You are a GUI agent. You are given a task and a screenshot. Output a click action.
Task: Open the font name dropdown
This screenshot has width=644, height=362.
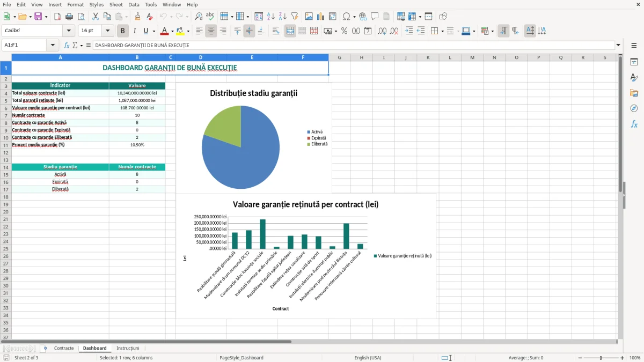click(69, 31)
